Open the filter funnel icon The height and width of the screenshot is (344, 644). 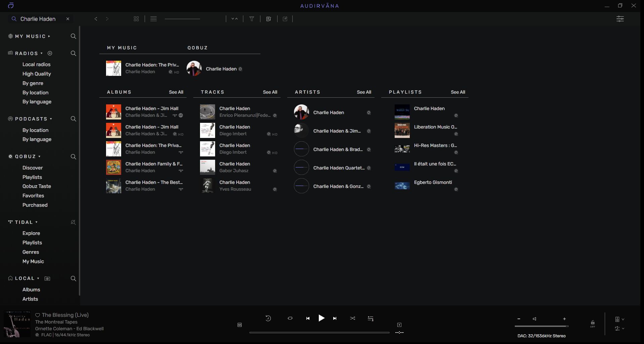tap(252, 19)
